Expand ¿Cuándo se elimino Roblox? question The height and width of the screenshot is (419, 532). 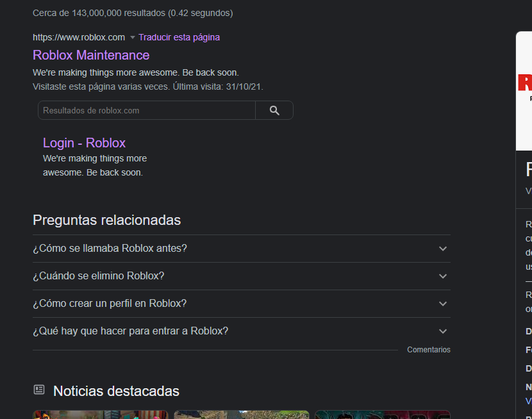click(242, 276)
